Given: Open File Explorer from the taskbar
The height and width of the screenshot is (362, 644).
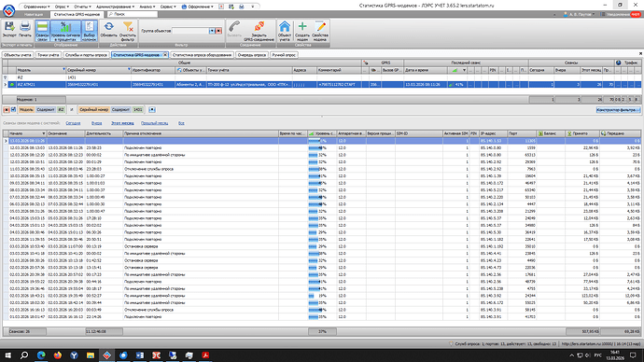Looking at the screenshot, I should coord(91,355).
